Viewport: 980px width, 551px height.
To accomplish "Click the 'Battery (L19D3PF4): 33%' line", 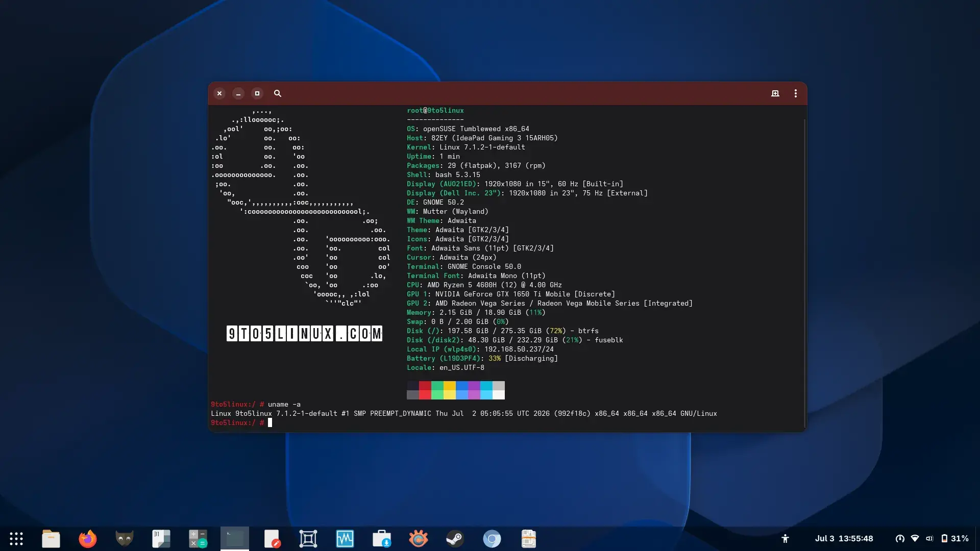I will coord(482,359).
